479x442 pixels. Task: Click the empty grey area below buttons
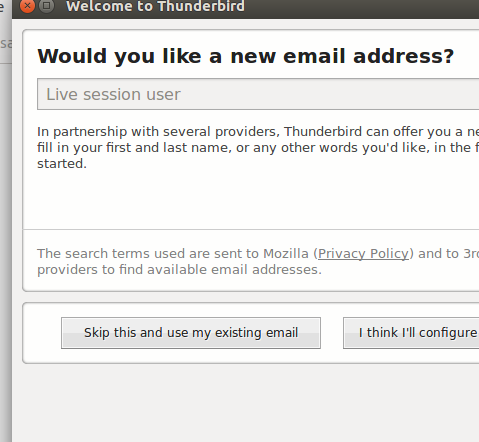click(x=245, y=403)
